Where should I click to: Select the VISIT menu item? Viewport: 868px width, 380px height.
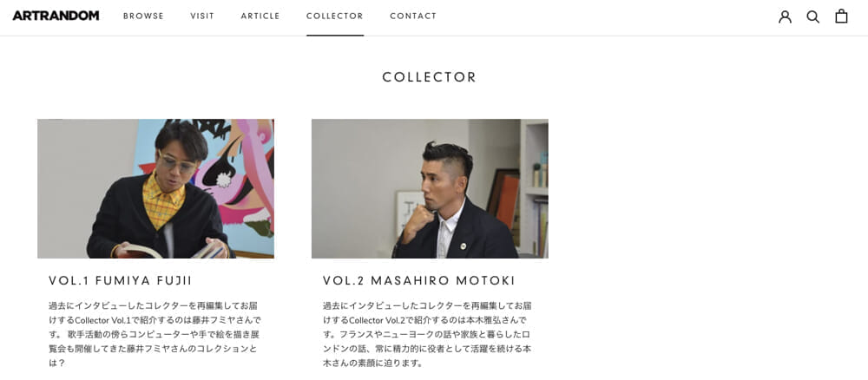click(202, 16)
